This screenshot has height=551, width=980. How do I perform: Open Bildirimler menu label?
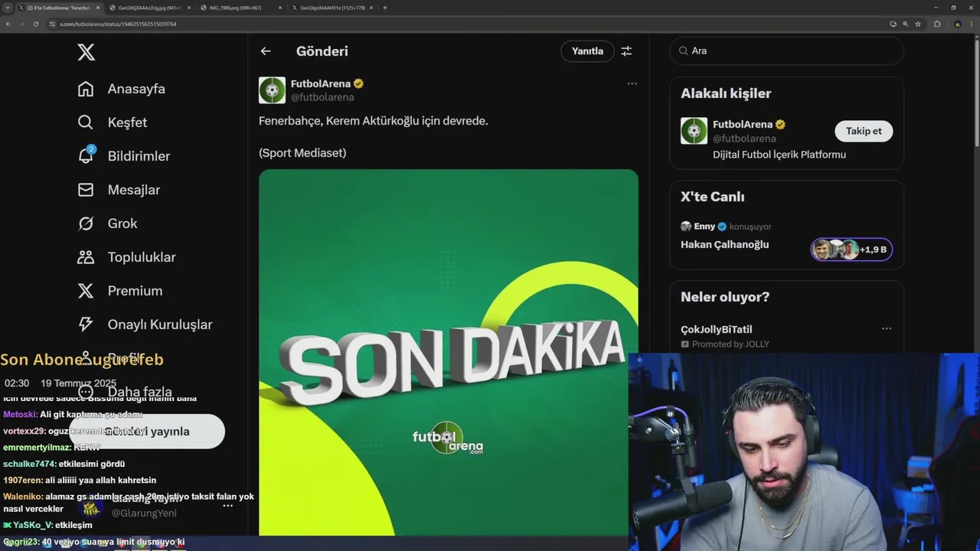[139, 156]
